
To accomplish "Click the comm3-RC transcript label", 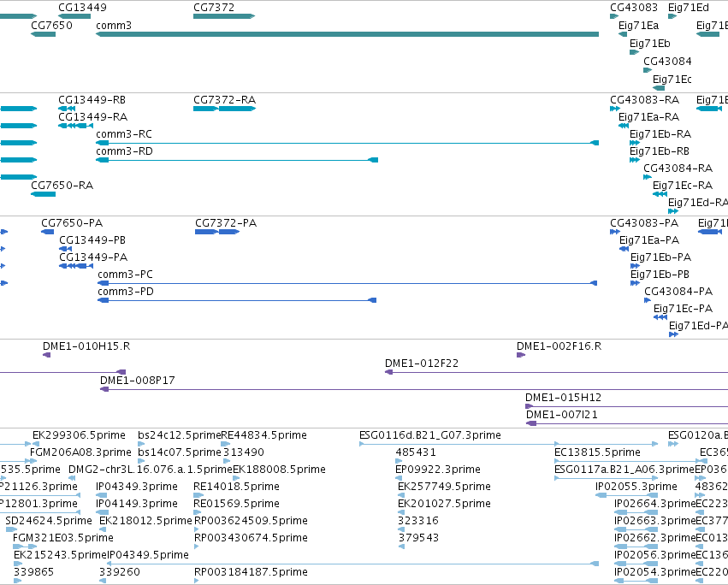I will 124,134.
